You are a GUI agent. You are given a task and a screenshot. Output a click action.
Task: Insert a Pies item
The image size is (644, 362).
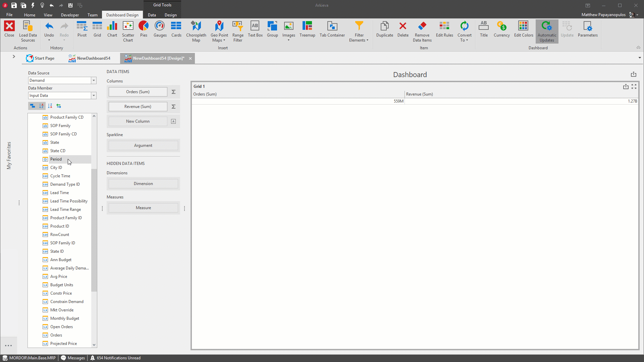pos(144,29)
